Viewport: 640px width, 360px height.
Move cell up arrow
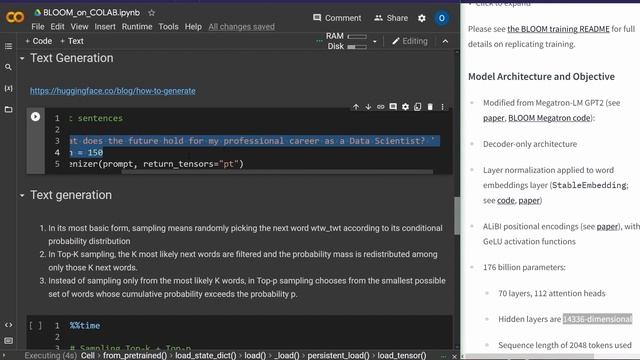[x=356, y=107]
